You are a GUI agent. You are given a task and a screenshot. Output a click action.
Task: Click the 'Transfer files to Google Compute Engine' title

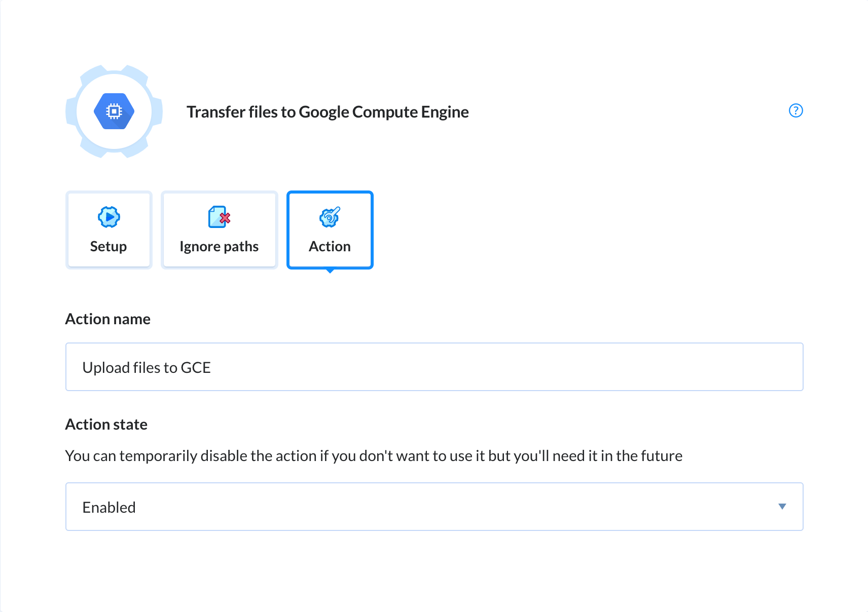[328, 112]
